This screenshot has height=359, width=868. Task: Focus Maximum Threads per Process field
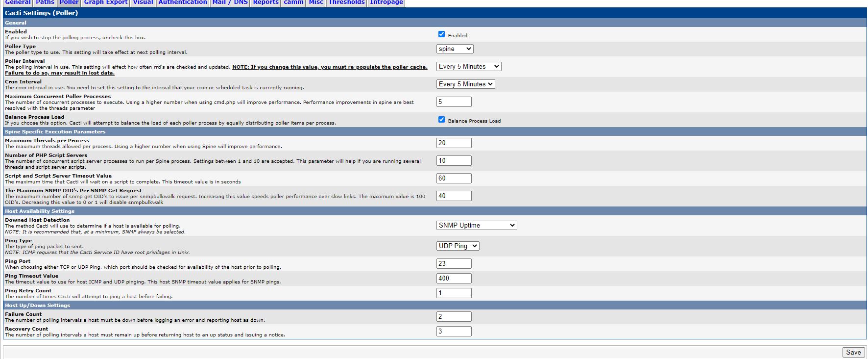point(454,143)
